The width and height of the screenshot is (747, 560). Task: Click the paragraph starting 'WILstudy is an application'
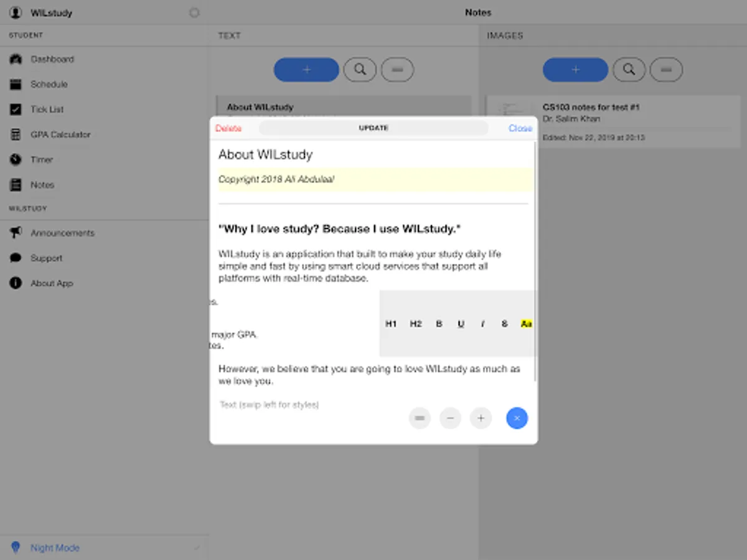[x=360, y=266]
